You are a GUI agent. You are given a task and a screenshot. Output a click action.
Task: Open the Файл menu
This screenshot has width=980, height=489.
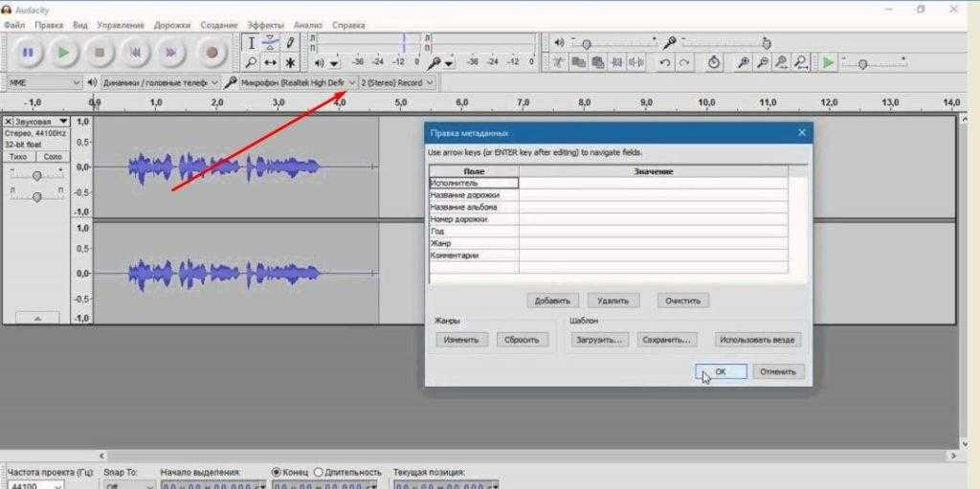(x=14, y=24)
